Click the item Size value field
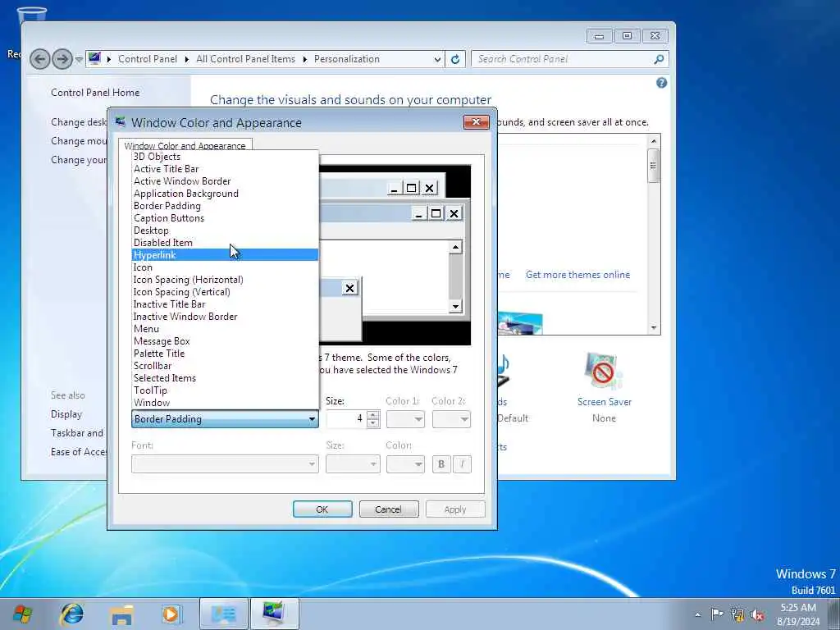The image size is (840, 630). 347,419
